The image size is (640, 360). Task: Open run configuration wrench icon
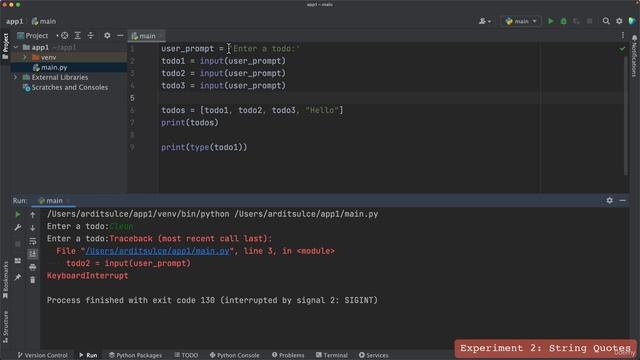coord(18,228)
